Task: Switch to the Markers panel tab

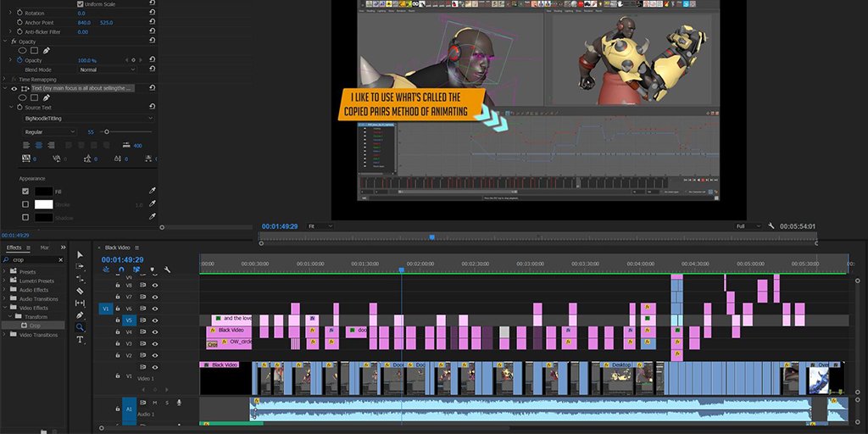Action: click(x=45, y=248)
